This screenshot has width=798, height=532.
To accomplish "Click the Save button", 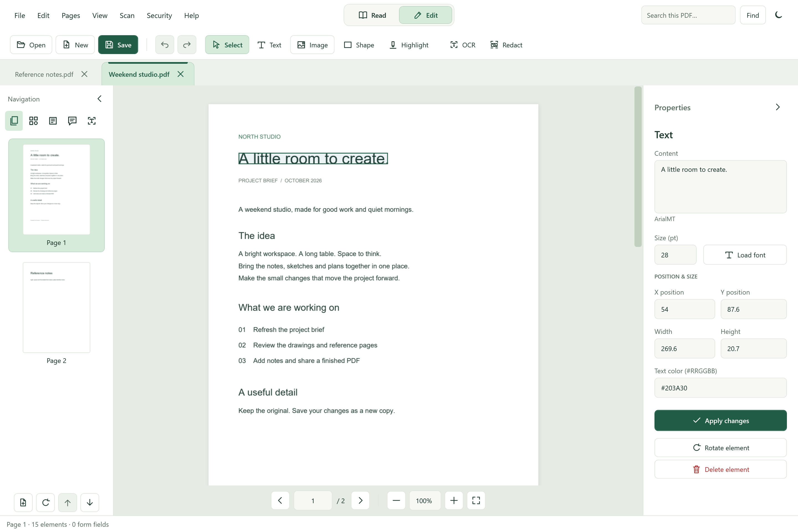I will (118, 45).
